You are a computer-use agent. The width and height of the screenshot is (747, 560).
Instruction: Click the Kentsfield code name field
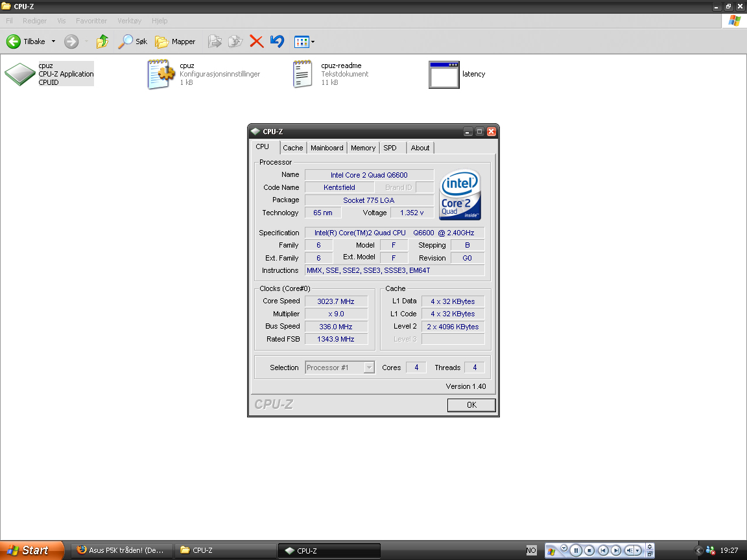pos(339,187)
